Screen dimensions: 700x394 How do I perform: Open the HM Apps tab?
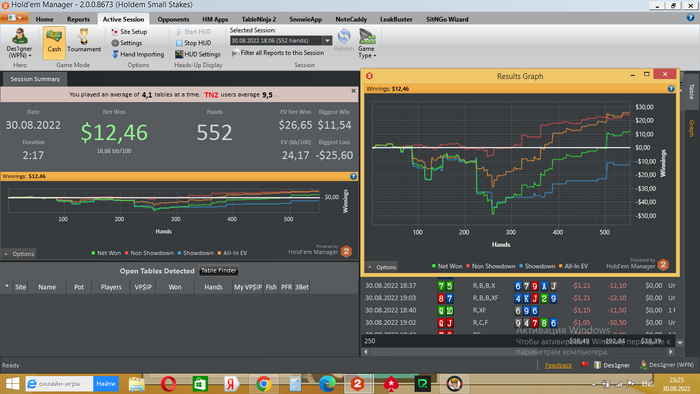(215, 19)
